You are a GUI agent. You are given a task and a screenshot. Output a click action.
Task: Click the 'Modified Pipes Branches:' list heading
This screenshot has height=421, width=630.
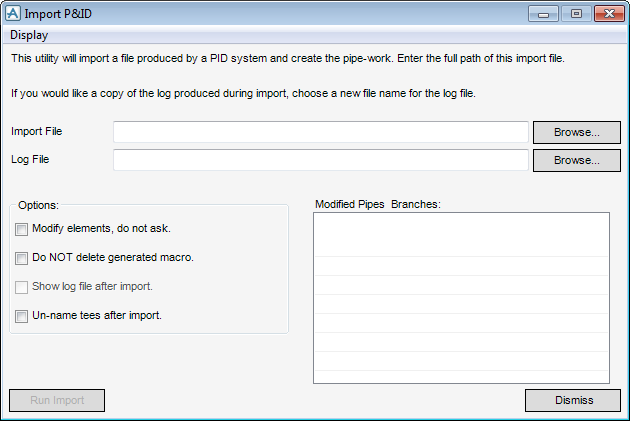[378, 204]
